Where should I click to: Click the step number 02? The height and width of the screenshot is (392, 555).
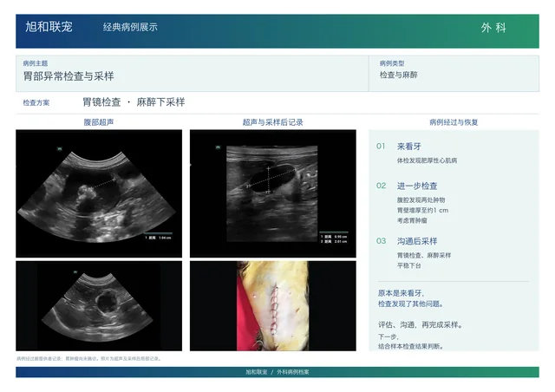382,186
